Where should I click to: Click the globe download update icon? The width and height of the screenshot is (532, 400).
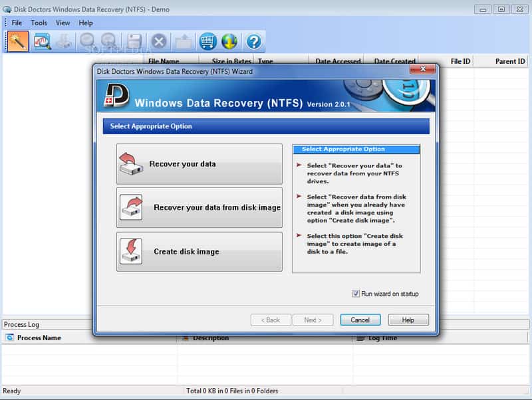[x=229, y=41]
